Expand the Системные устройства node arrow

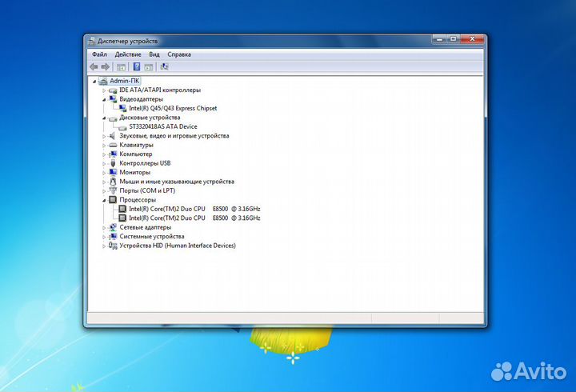pos(104,237)
